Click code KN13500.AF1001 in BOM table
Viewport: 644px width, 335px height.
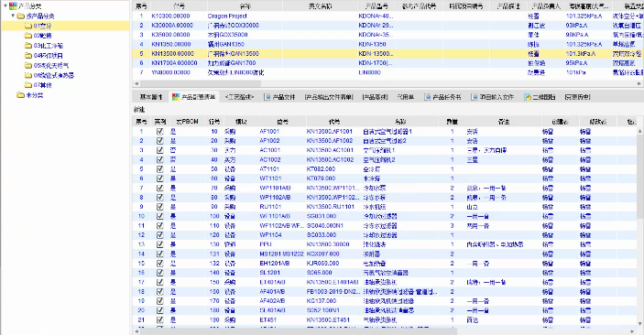tap(330, 132)
